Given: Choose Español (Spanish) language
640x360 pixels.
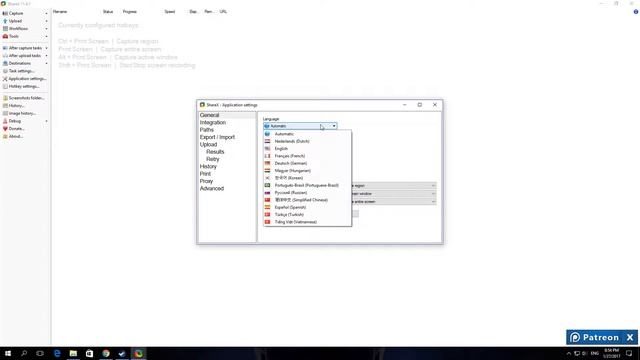Looking at the screenshot, I should [307, 207].
